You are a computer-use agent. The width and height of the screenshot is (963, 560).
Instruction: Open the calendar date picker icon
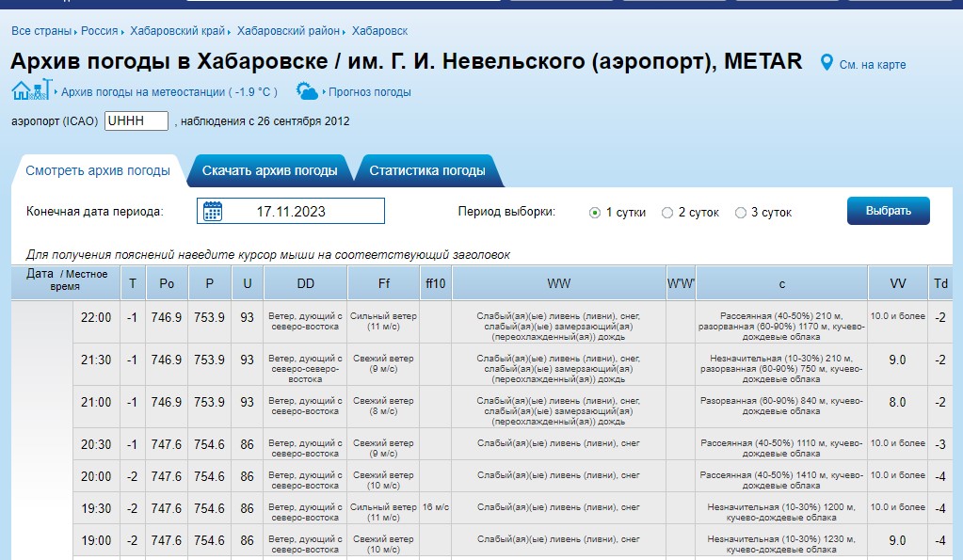click(x=212, y=211)
